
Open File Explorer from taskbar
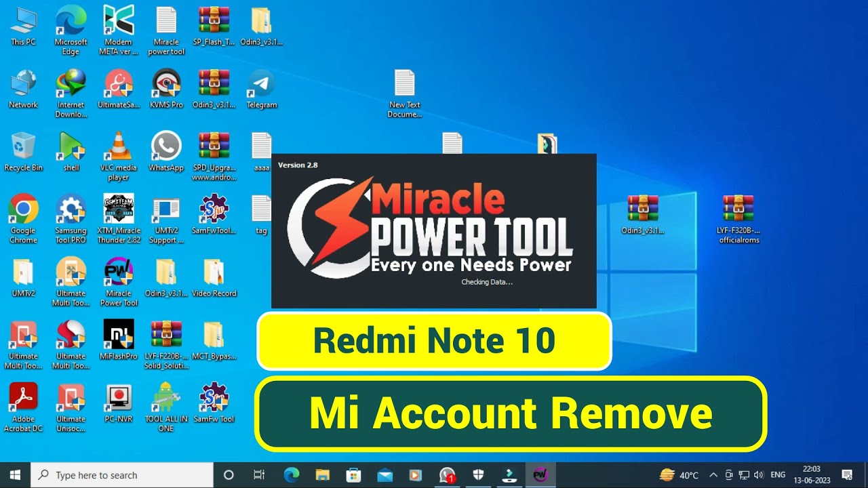tap(322, 475)
